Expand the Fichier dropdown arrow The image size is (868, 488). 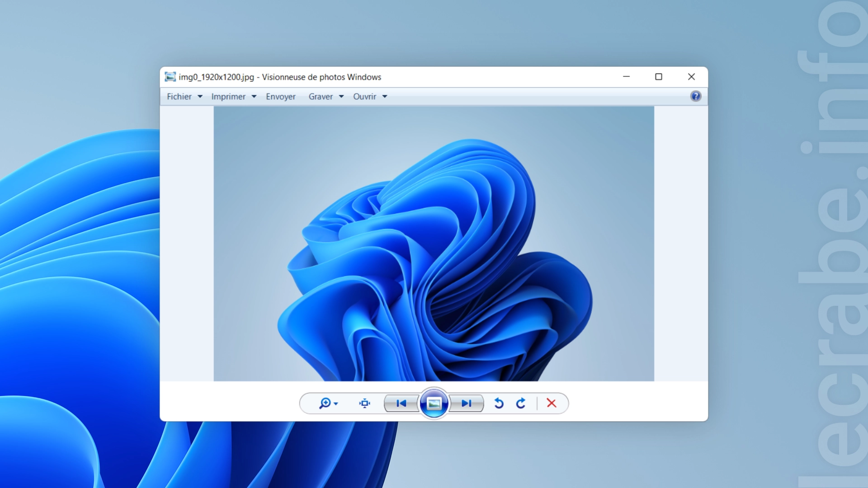pos(200,97)
